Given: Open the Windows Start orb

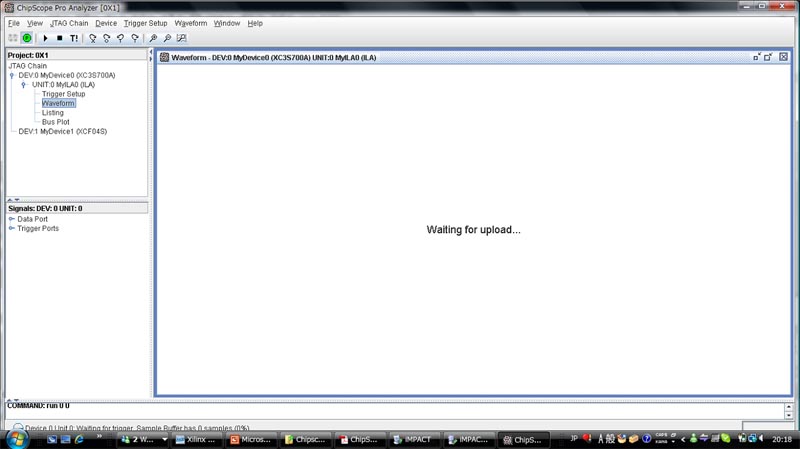Looking at the screenshot, I should coord(17,440).
